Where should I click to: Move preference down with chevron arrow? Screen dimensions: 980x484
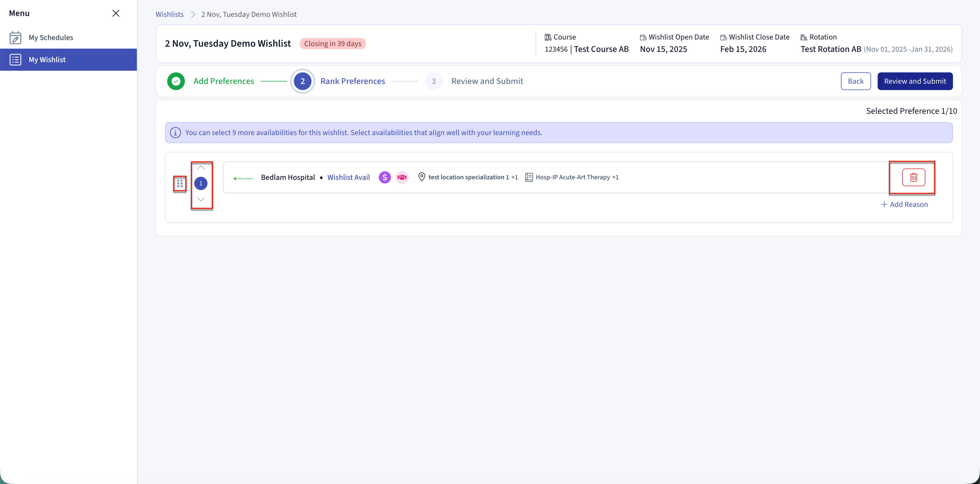[x=201, y=199]
